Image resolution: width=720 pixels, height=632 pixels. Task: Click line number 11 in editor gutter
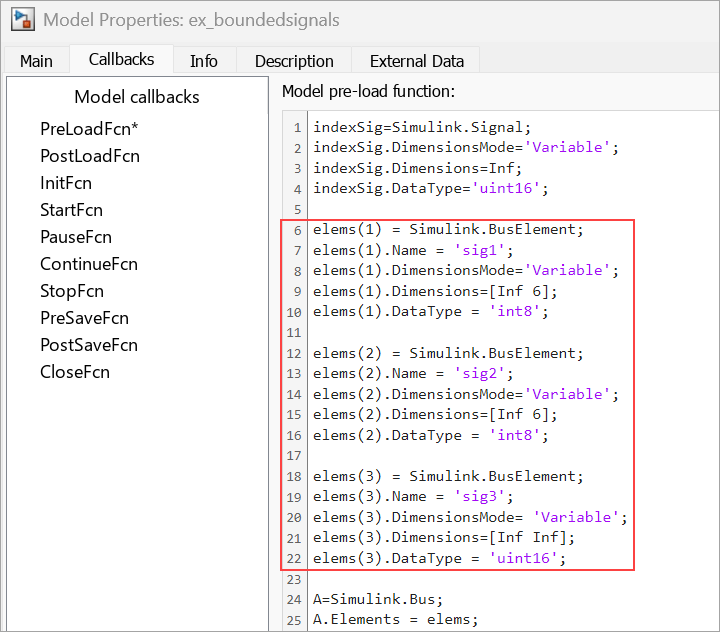(x=294, y=333)
